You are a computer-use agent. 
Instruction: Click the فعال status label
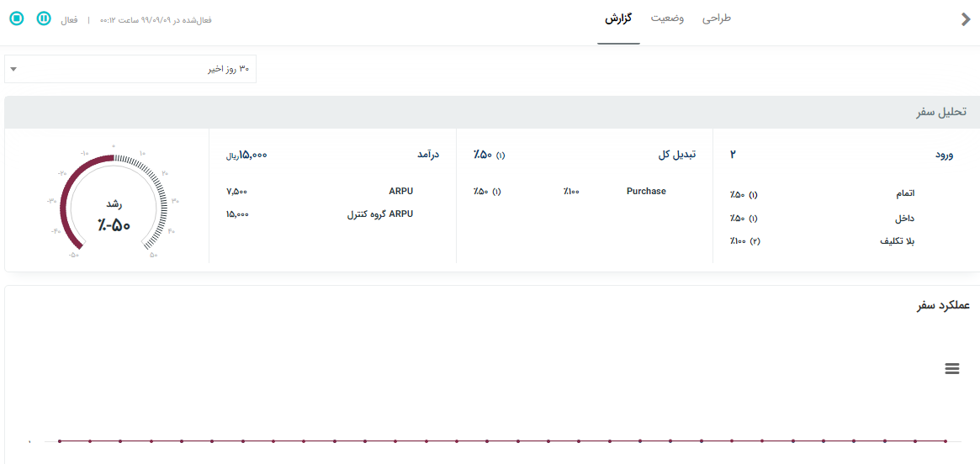coord(68,19)
